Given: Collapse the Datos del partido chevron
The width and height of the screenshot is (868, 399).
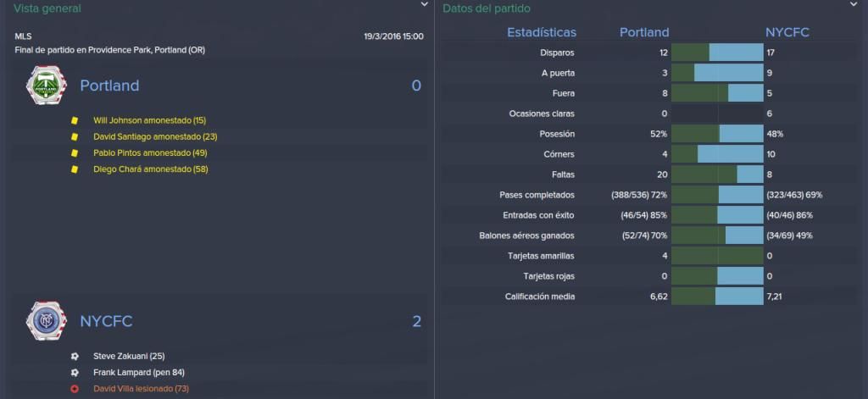Looking at the screenshot, I should [853, 4].
